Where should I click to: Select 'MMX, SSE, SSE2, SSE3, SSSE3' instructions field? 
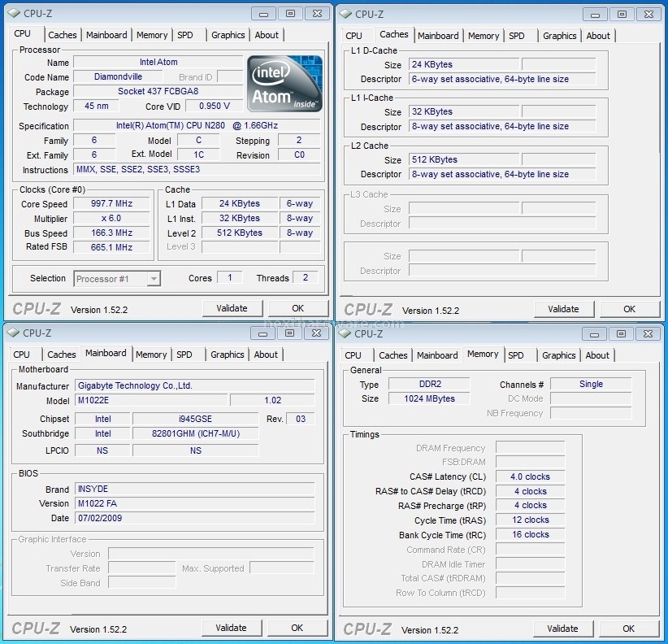coord(197,169)
